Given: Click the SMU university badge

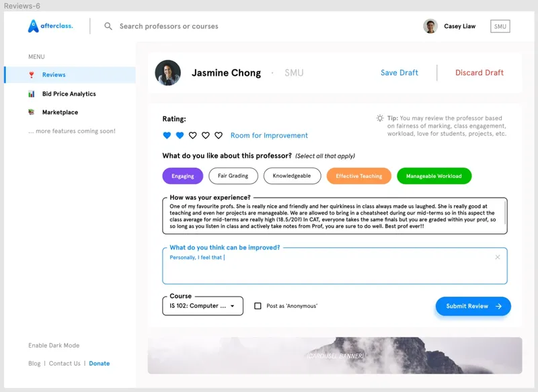Looking at the screenshot, I should (x=500, y=26).
